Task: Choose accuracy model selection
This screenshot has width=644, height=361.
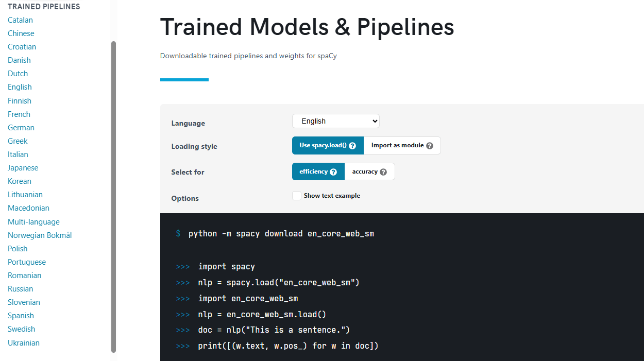Action: coord(370,171)
